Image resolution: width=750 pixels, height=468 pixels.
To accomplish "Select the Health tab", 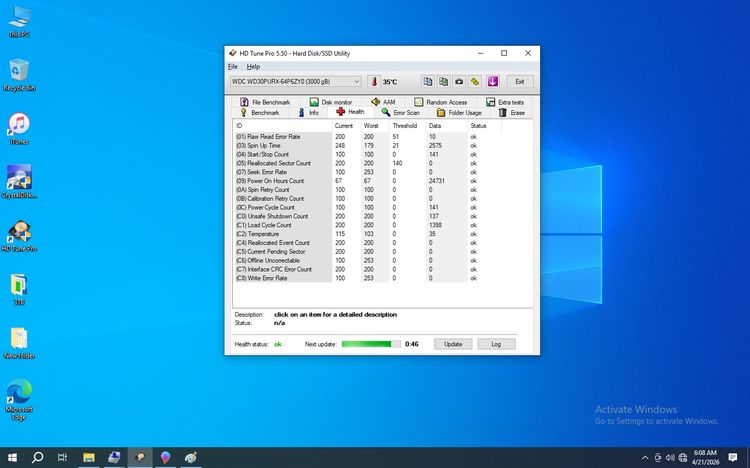I will click(350, 111).
